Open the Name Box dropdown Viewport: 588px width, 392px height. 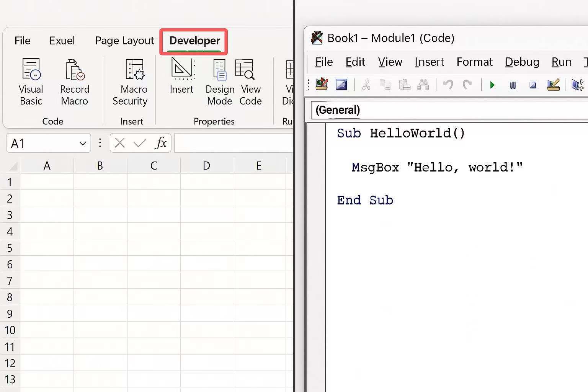click(83, 143)
